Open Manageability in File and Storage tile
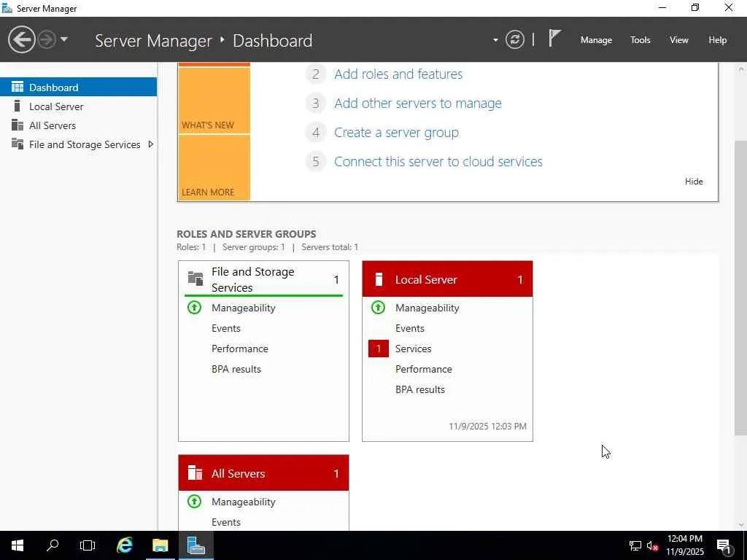Screen dimensions: 747x560 (x=244, y=308)
